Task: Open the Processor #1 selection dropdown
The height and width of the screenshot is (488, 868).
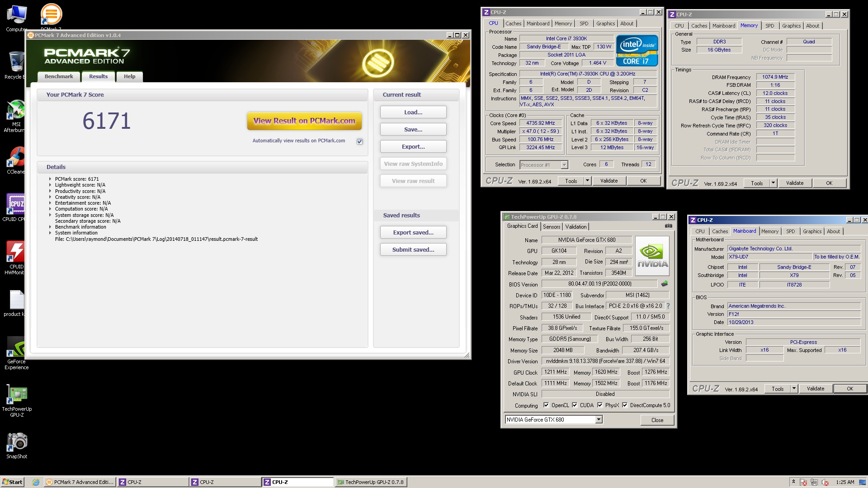Action: coord(564,165)
